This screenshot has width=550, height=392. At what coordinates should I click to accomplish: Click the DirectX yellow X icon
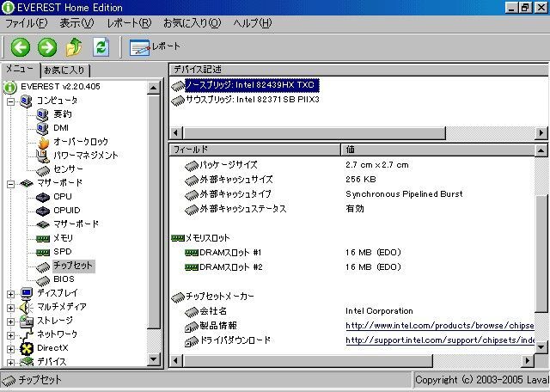[x=27, y=349]
